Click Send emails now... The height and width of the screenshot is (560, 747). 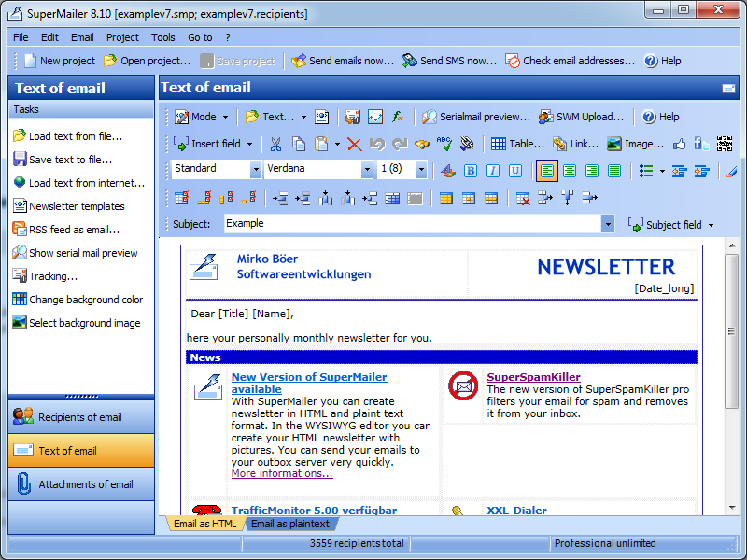(343, 61)
